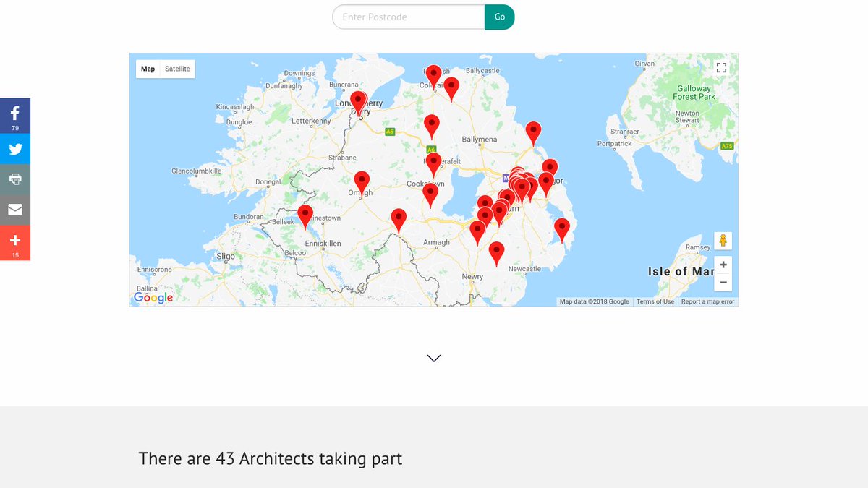Email this page using the envelope icon
Viewport: 868px width, 488px height.
pyautogui.click(x=14, y=209)
